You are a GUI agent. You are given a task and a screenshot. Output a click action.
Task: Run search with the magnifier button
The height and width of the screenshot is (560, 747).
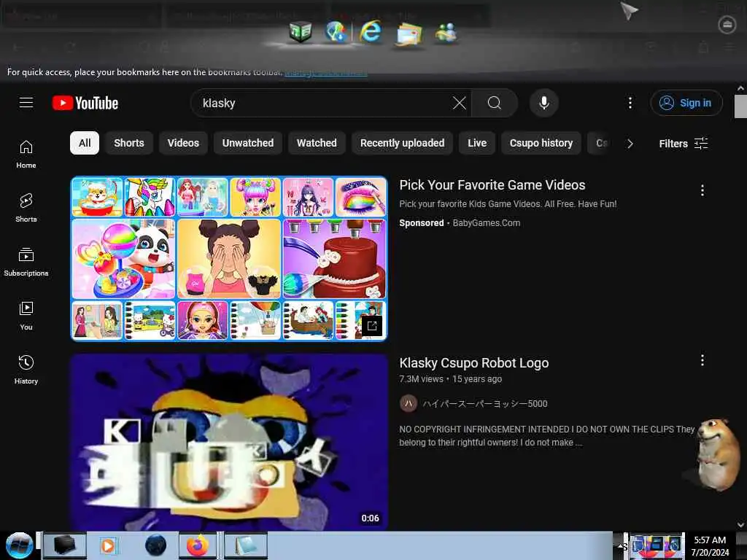coord(495,103)
